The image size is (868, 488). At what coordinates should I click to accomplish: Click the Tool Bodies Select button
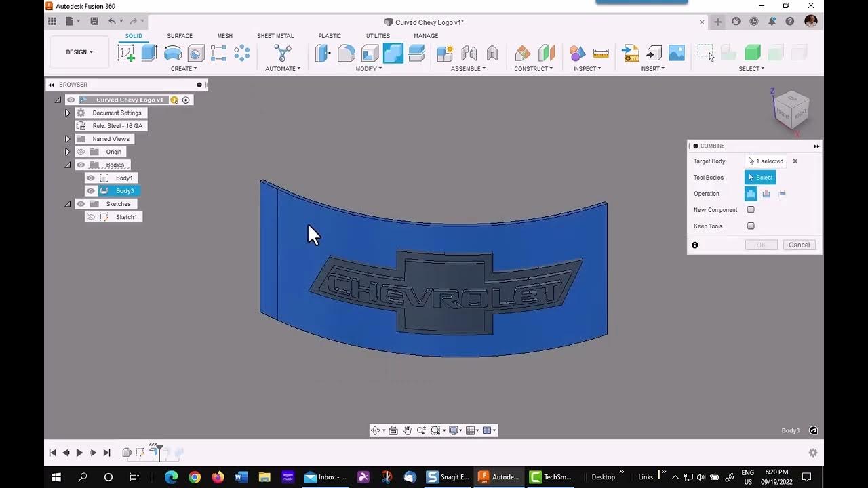point(760,178)
